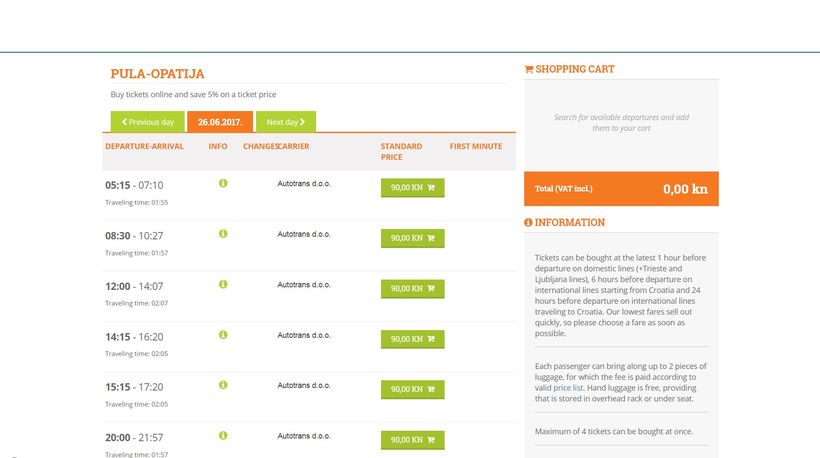Screen dimensions: 820x458
Task: Click the Pula-Opatija route heading
Action: (x=158, y=74)
